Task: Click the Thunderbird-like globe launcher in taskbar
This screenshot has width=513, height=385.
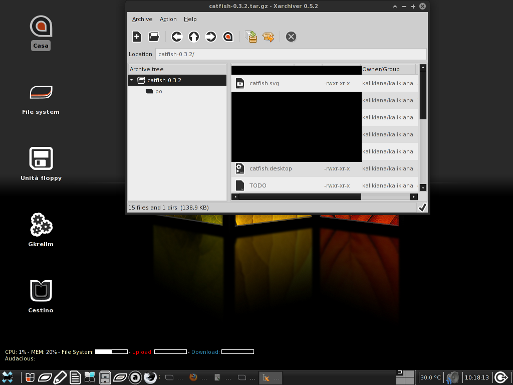Action: pos(150,377)
